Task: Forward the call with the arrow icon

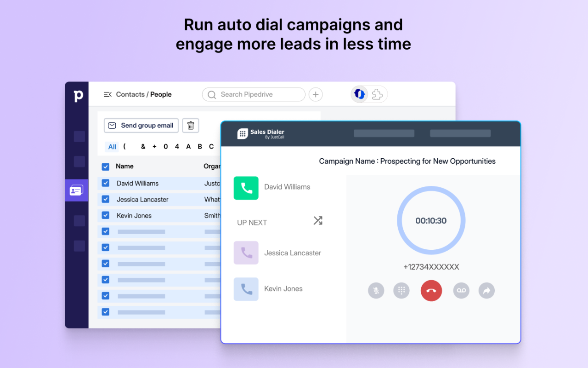Action: click(x=486, y=290)
